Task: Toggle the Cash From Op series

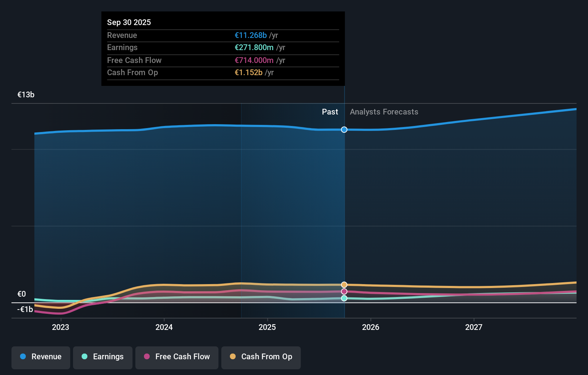Action: click(x=261, y=357)
